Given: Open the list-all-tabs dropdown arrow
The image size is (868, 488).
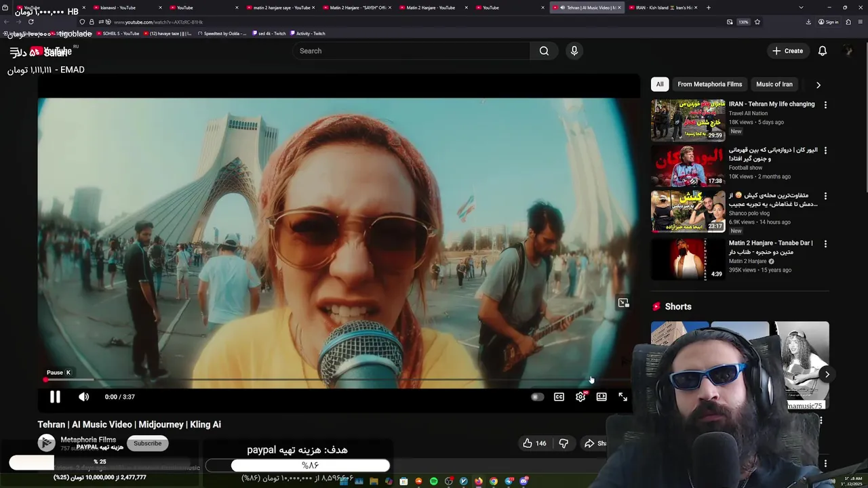Looking at the screenshot, I should click(801, 7).
